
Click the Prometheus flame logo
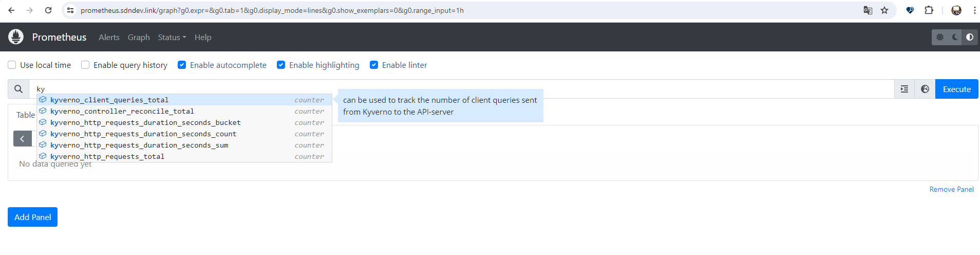point(16,37)
